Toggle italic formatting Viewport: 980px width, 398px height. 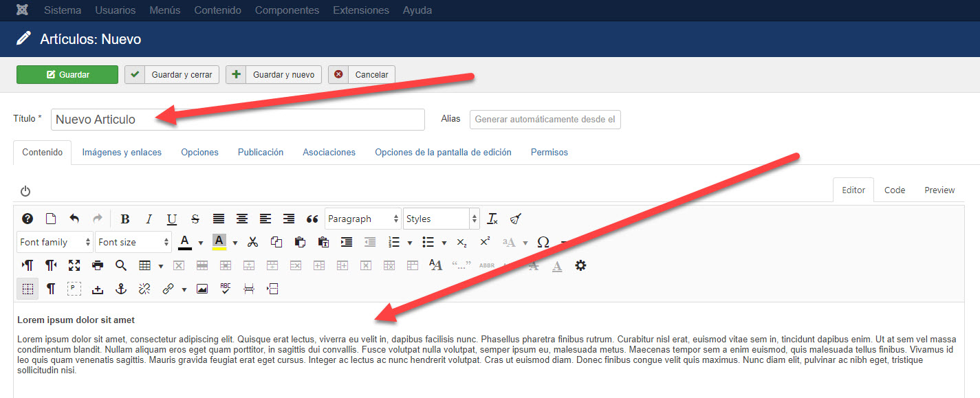tap(149, 219)
